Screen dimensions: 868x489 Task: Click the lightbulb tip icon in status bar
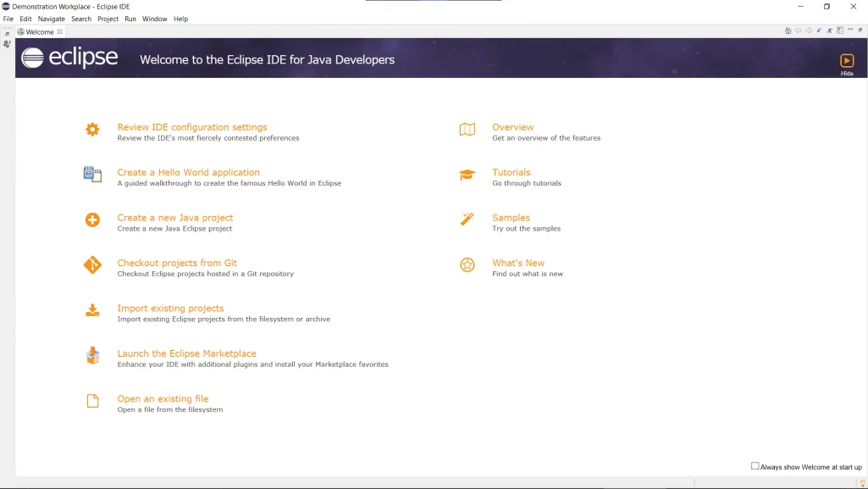click(x=862, y=483)
